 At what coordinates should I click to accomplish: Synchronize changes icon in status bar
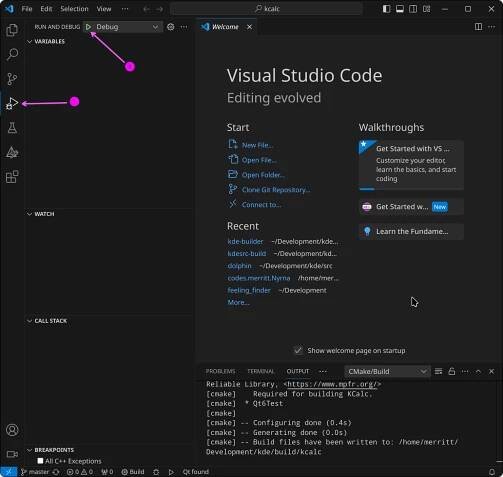[x=56, y=472]
